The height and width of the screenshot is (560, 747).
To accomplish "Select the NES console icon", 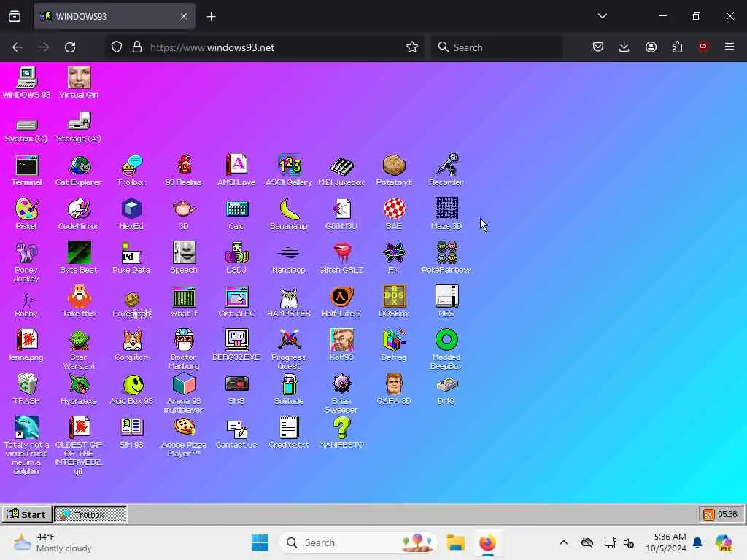I will [x=446, y=301].
